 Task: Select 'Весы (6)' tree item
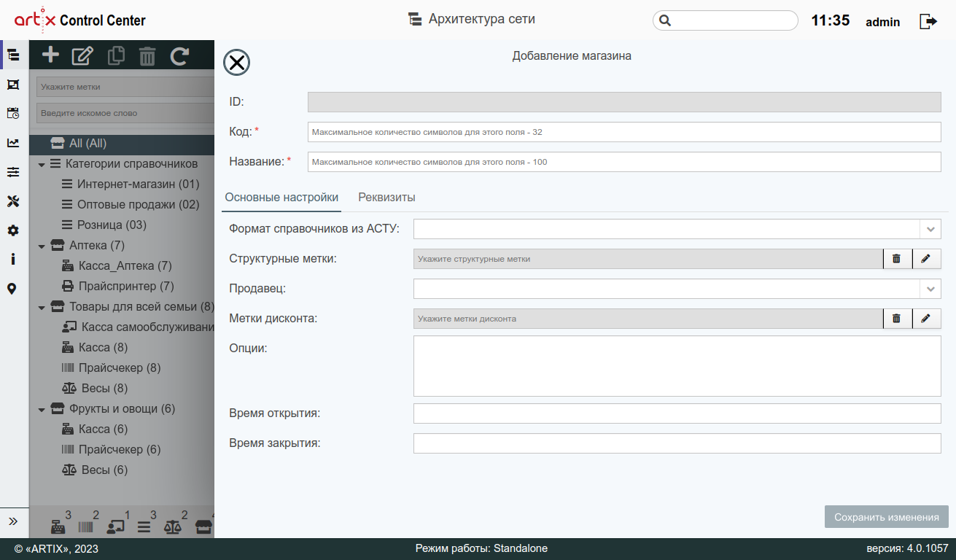[x=94, y=470]
